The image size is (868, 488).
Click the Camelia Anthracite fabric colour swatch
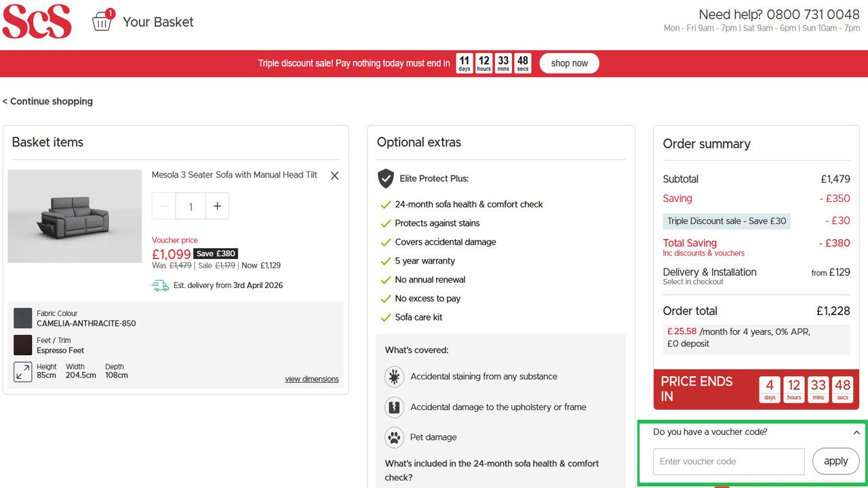pos(23,318)
